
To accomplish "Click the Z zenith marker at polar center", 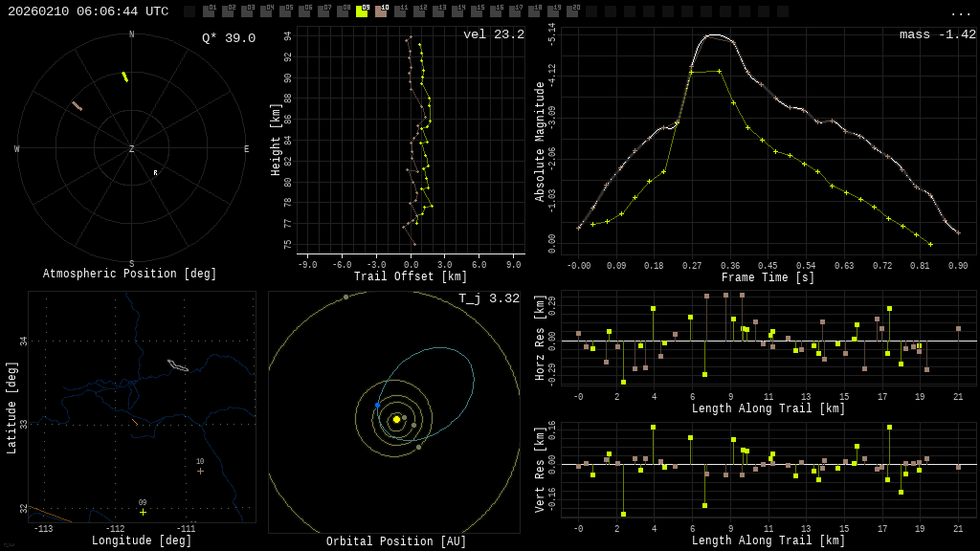I will tap(132, 149).
